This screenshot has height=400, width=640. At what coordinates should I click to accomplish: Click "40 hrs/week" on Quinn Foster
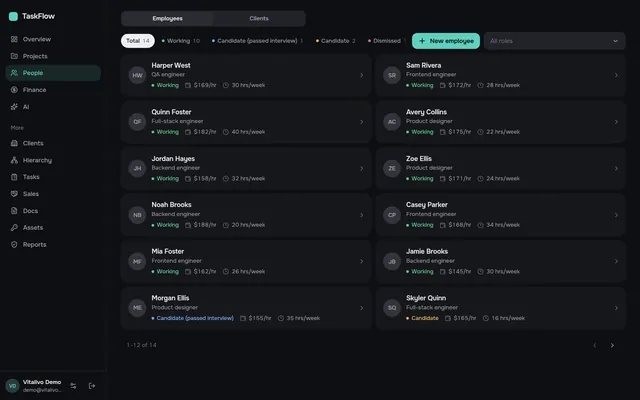coord(248,132)
